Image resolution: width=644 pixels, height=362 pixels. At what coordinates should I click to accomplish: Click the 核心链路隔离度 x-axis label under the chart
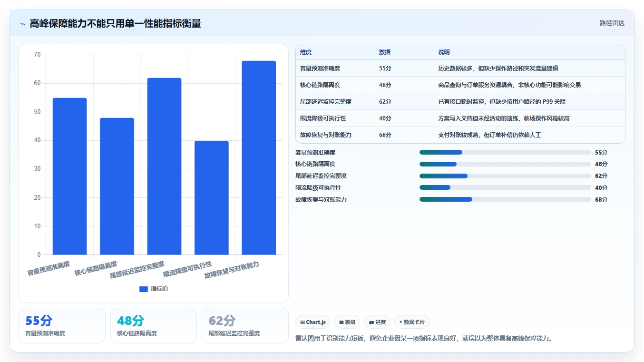pos(96,268)
